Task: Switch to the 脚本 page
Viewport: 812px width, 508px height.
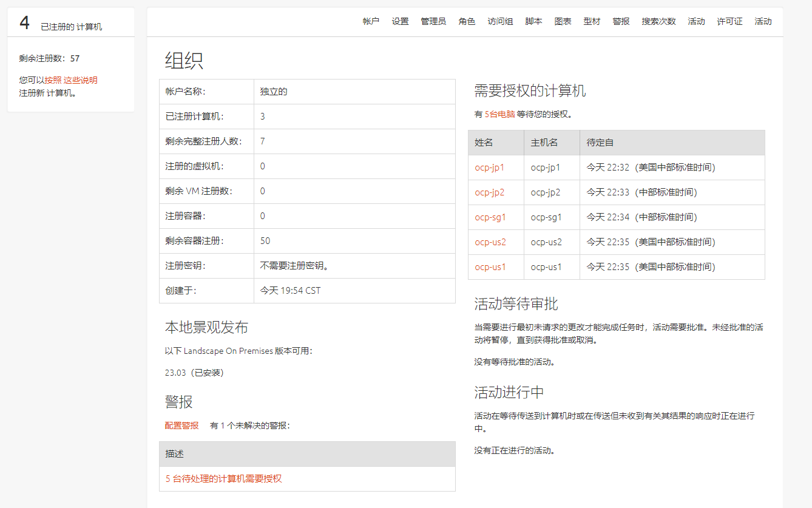Action: point(533,21)
